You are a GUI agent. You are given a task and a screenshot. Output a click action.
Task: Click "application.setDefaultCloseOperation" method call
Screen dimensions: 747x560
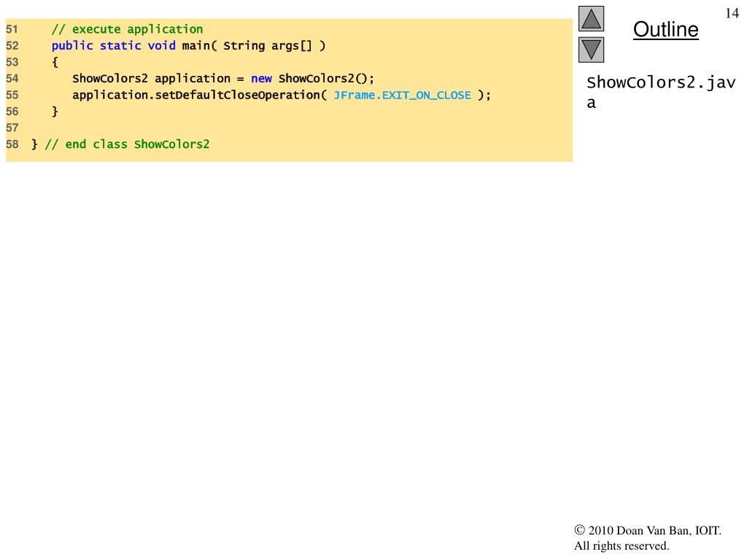pos(196,96)
